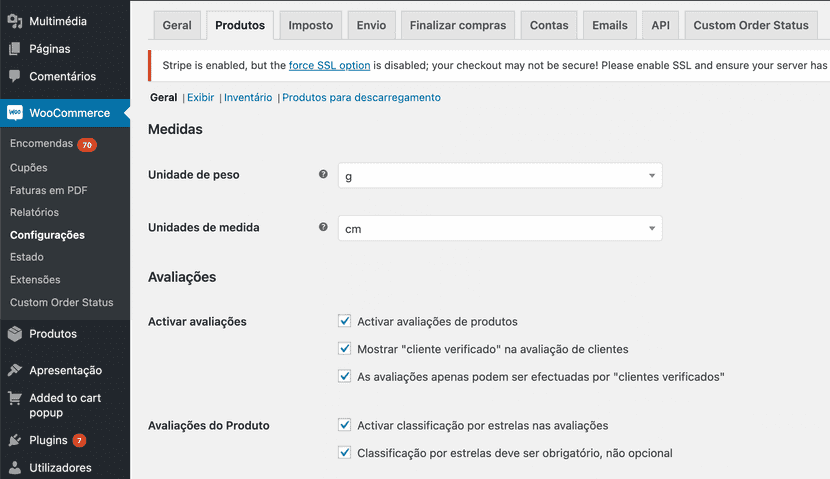The width and height of the screenshot is (830, 479).
Task: Click the Comentários speech bubble icon
Action: click(15, 76)
